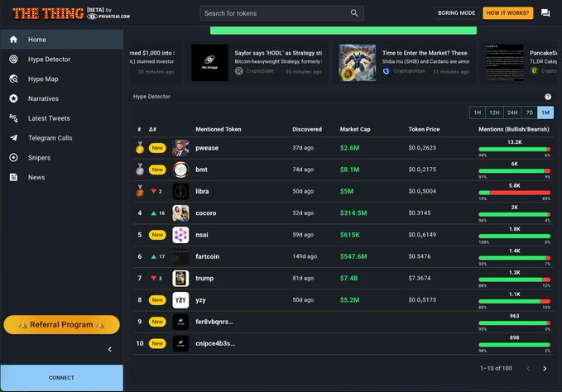Open the Referral Program button

61,325
